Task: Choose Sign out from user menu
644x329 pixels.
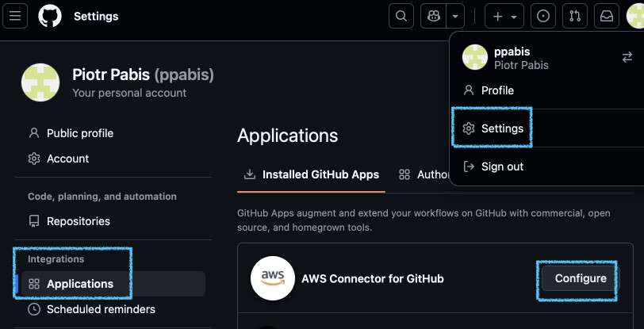Action: pyautogui.click(x=502, y=166)
